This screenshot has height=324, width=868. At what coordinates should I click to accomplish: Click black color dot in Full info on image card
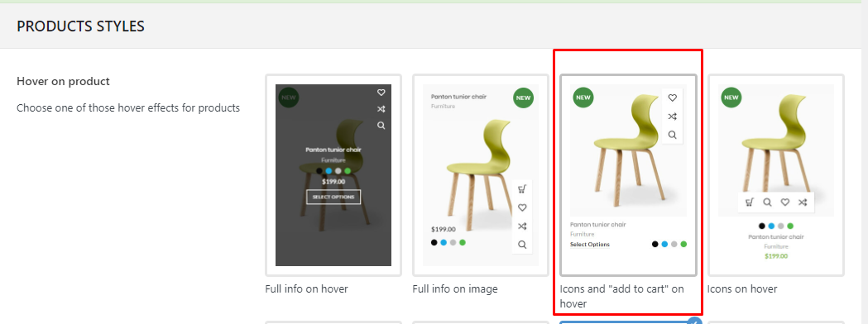pyautogui.click(x=434, y=242)
